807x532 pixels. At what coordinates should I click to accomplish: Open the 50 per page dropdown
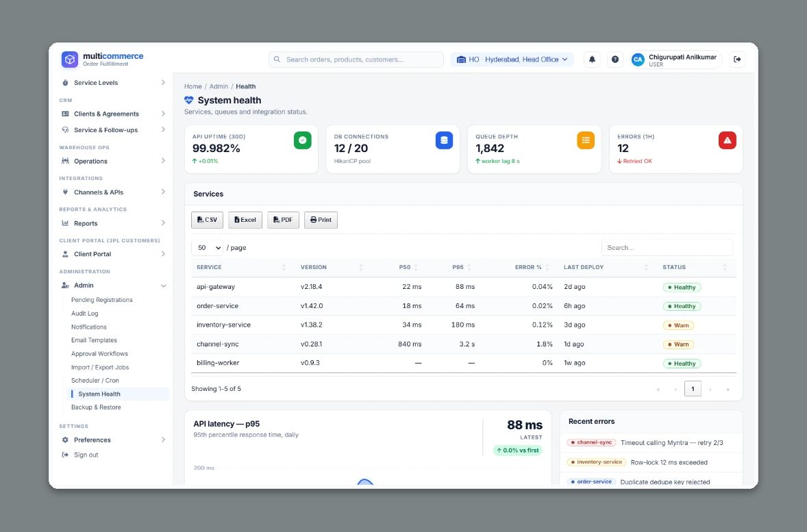208,248
